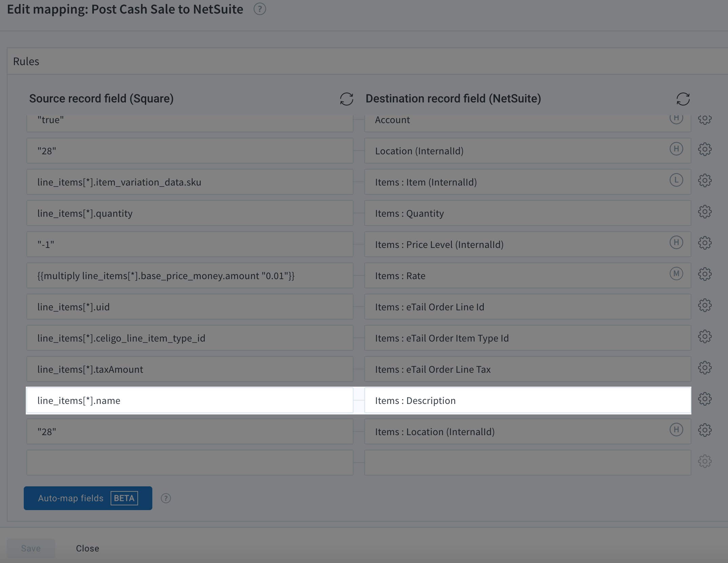Edit destination Items : Description field
This screenshot has width=728, height=563.
(x=528, y=400)
